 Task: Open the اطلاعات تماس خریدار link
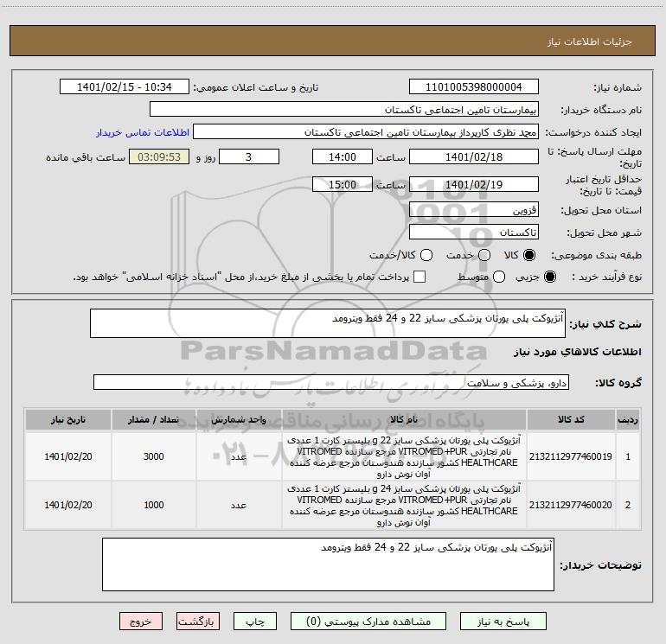click(143, 132)
